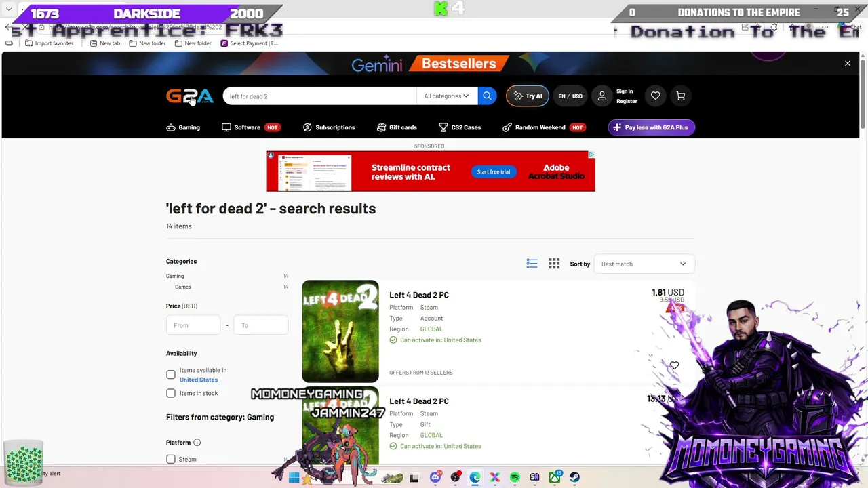Open the Gaming menu
The image size is (868, 488).
pyautogui.click(x=183, y=127)
